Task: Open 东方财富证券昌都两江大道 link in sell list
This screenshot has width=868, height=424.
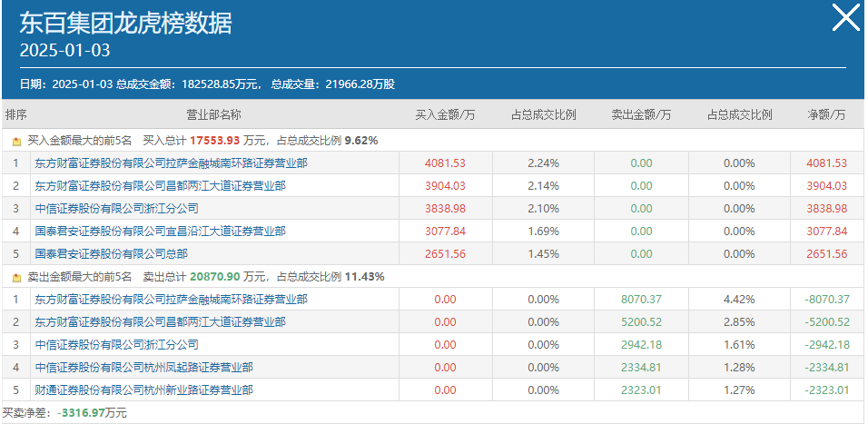Action: tap(160, 322)
